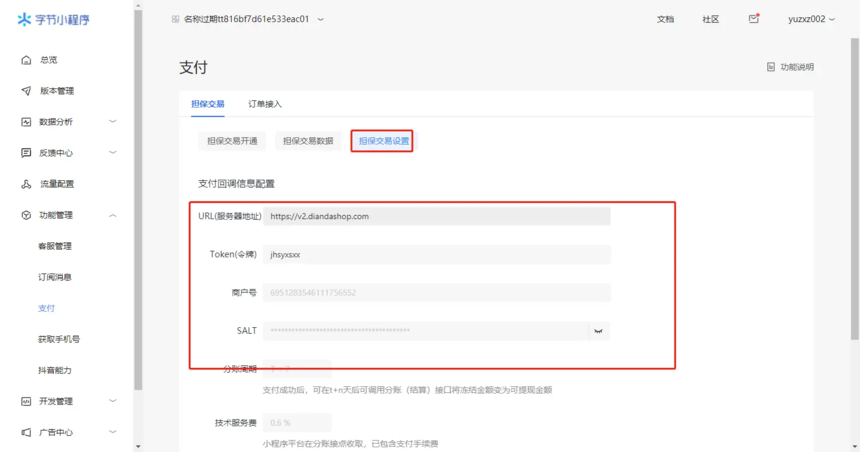The width and height of the screenshot is (860, 452).
Task: Open the 社区 link in header
Action: click(711, 19)
